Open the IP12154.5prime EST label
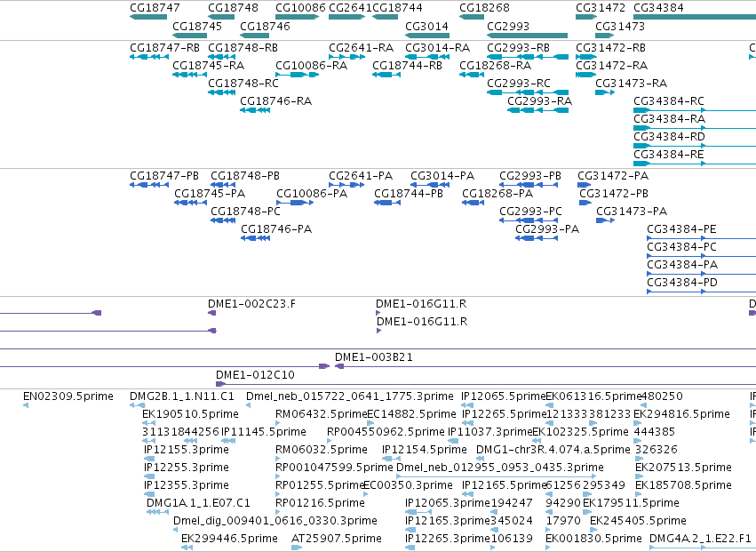The width and height of the screenshot is (756, 552). [425, 450]
